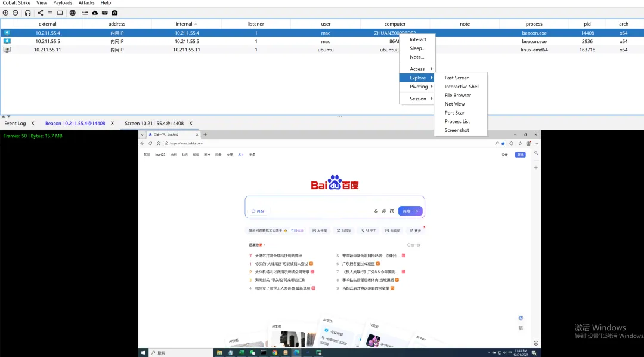
Task: Click the blue 百度一下 search button
Action: click(410, 211)
